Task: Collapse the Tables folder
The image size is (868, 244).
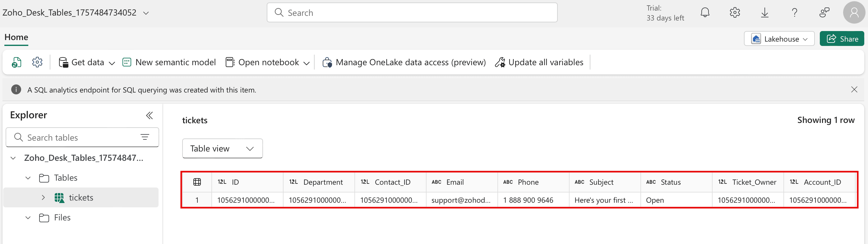Action: coord(28,178)
